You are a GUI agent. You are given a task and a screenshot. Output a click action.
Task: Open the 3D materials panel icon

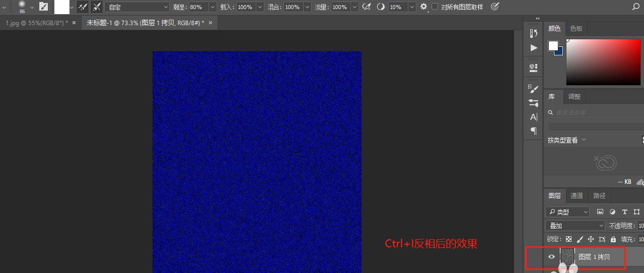tap(534, 67)
